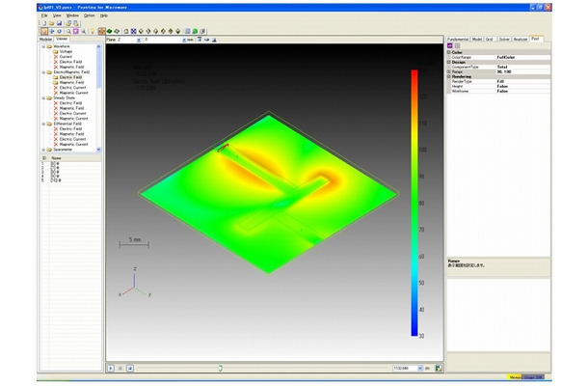This screenshot has width=588, height=386.
Task: Click the Open folder icon
Action: click(52, 23)
